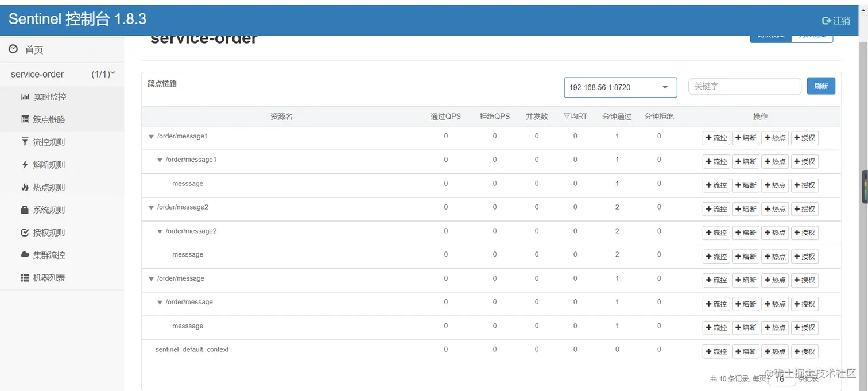Click the 流控规则 filter icon
The height and width of the screenshot is (391, 868).
[25, 142]
